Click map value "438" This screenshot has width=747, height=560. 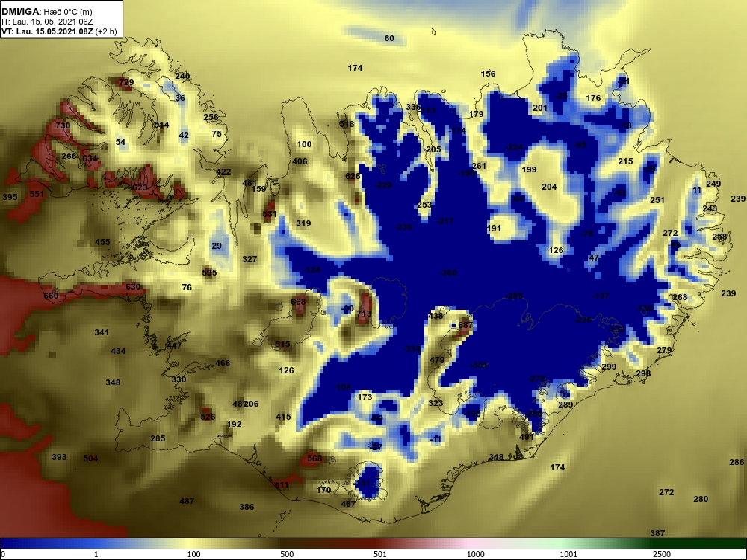pos(436,316)
